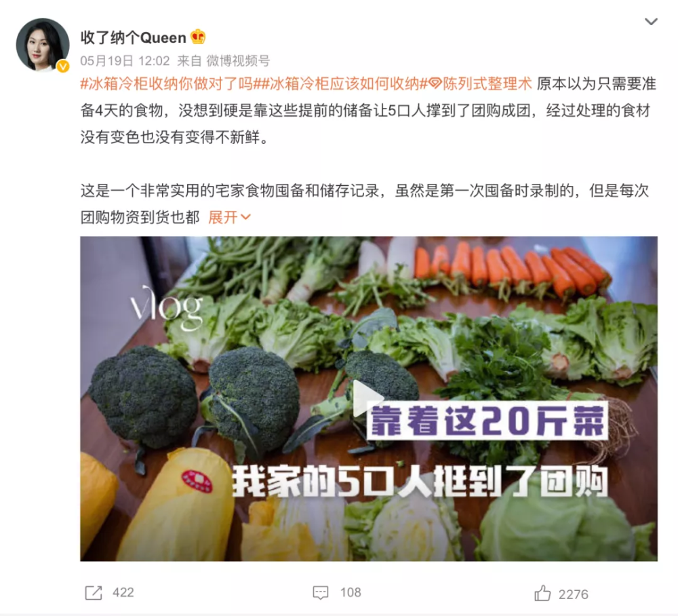
Task: Click the repost count 422
Action: pyautogui.click(x=123, y=593)
